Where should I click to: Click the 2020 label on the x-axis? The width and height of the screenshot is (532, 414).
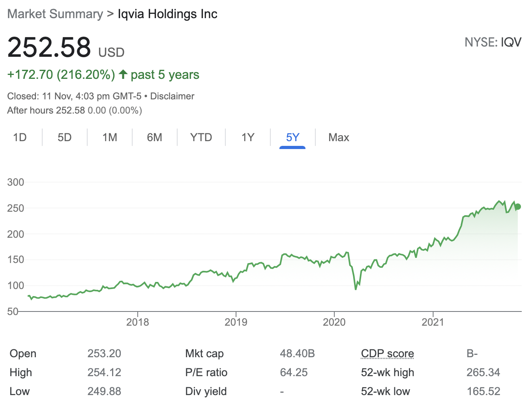point(334,322)
